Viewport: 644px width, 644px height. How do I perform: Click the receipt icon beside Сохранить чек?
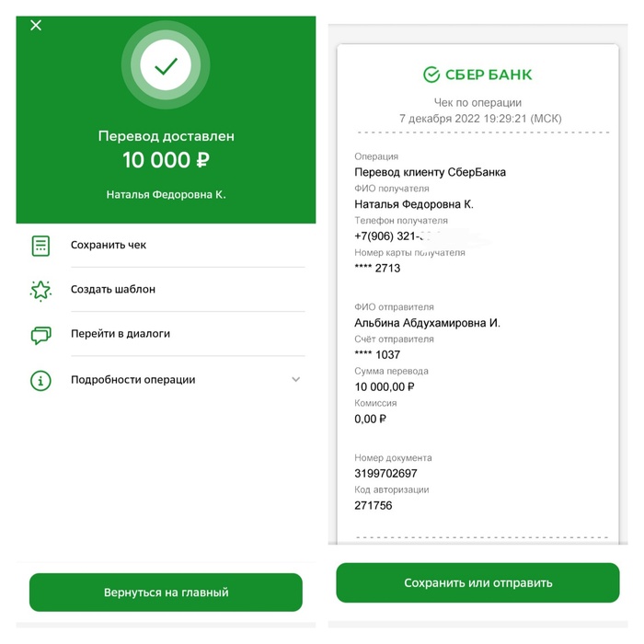(x=40, y=246)
